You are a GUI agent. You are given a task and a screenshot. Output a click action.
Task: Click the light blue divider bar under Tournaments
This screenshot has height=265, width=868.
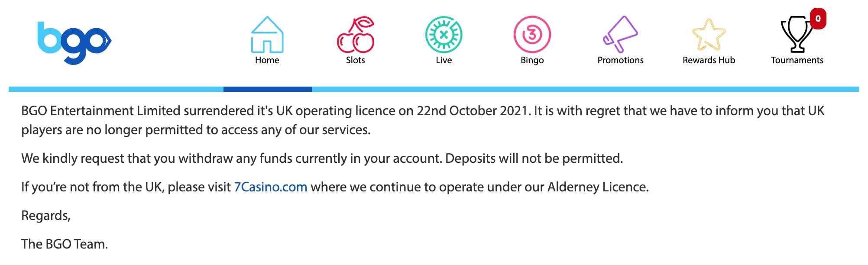coord(797,89)
